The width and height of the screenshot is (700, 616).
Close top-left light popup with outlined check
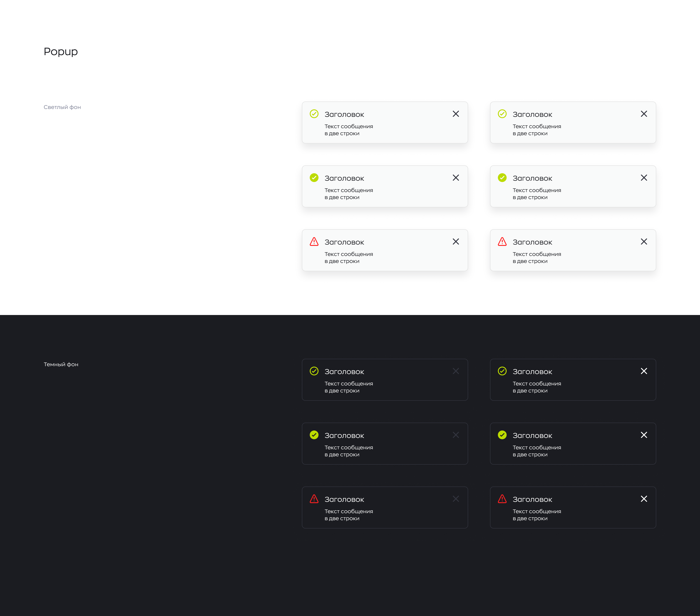(455, 114)
